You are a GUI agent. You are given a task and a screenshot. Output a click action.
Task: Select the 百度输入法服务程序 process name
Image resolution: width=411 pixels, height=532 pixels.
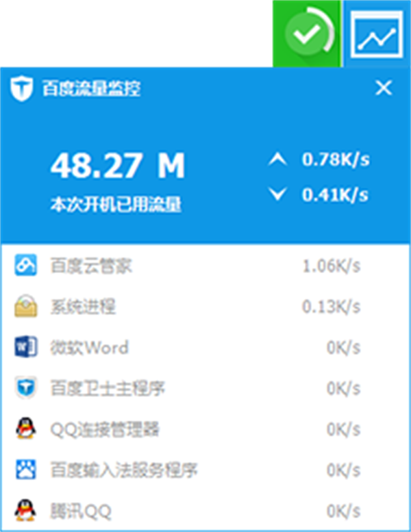124,470
